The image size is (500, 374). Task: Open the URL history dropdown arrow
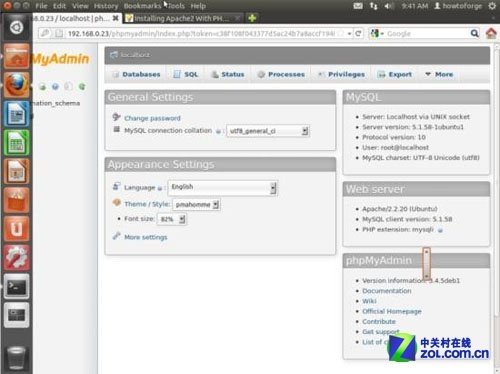(x=349, y=33)
